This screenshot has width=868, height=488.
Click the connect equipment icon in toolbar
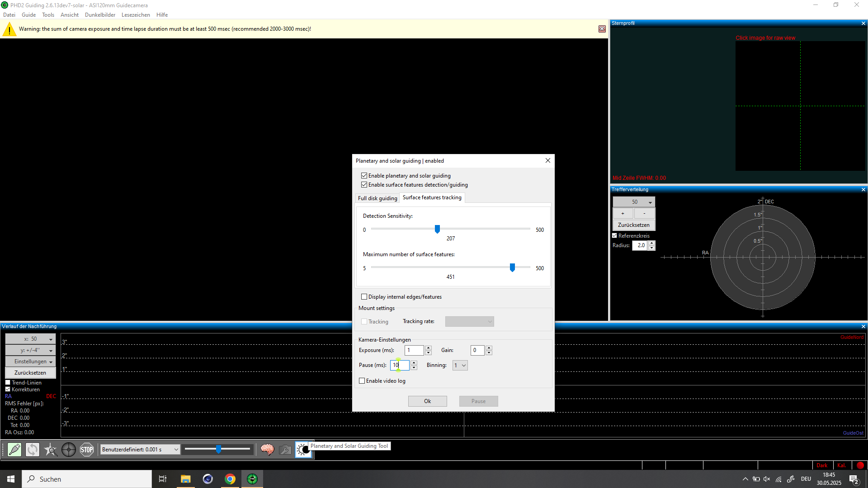point(14,450)
